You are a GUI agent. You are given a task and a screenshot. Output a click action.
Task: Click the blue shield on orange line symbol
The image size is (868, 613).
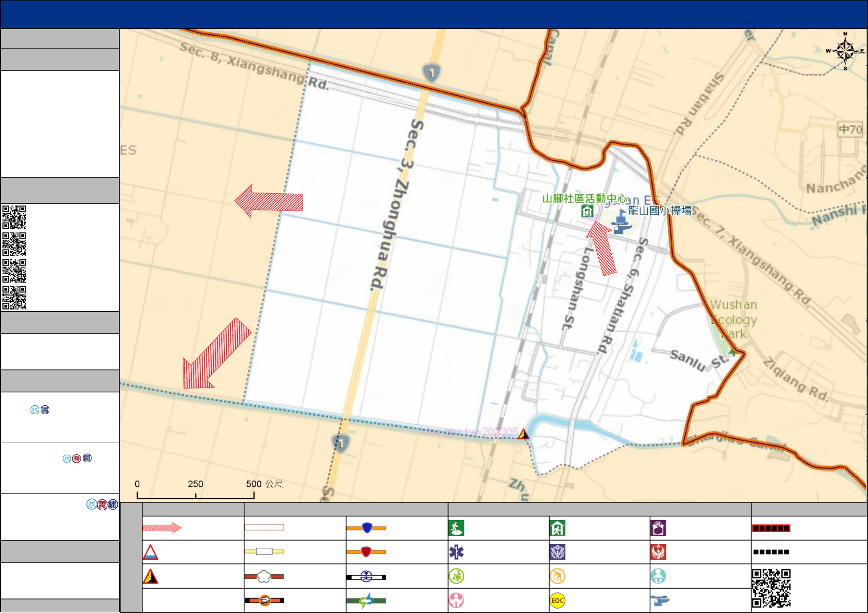click(x=366, y=528)
